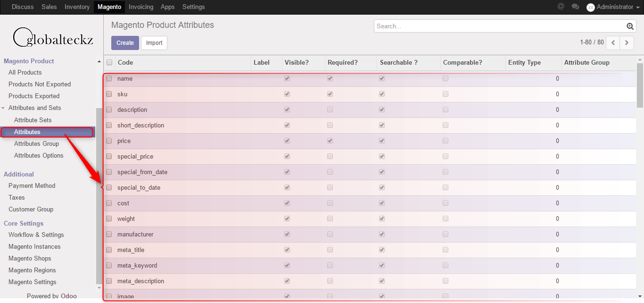Select the row checkbox for meta_title
The height and width of the screenshot is (303, 644).
point(109,250)
